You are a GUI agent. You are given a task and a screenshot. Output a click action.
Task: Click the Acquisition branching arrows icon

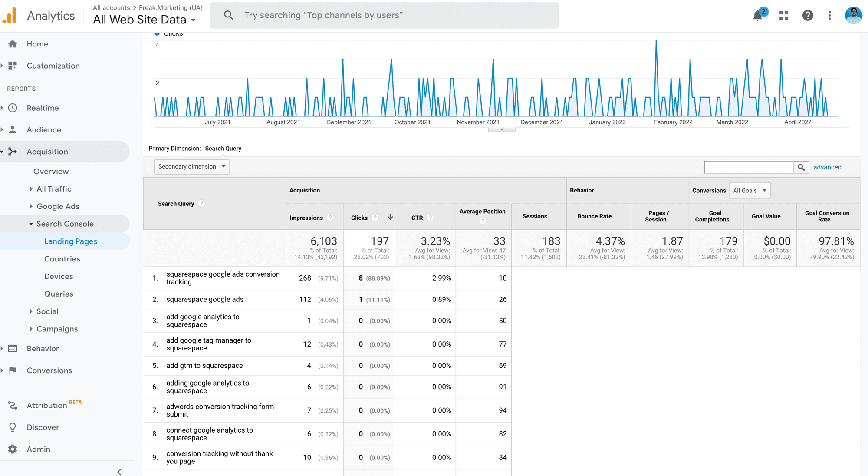(x=13, y=152)
